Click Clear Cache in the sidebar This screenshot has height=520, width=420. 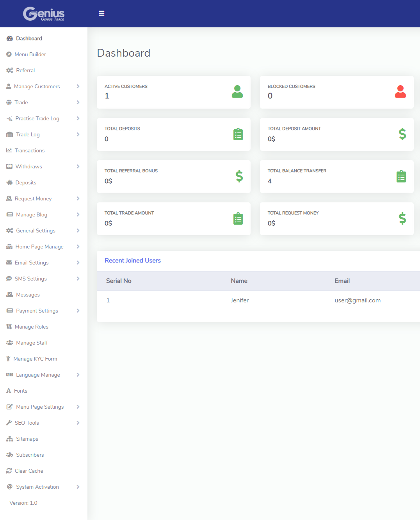[29, 471]
